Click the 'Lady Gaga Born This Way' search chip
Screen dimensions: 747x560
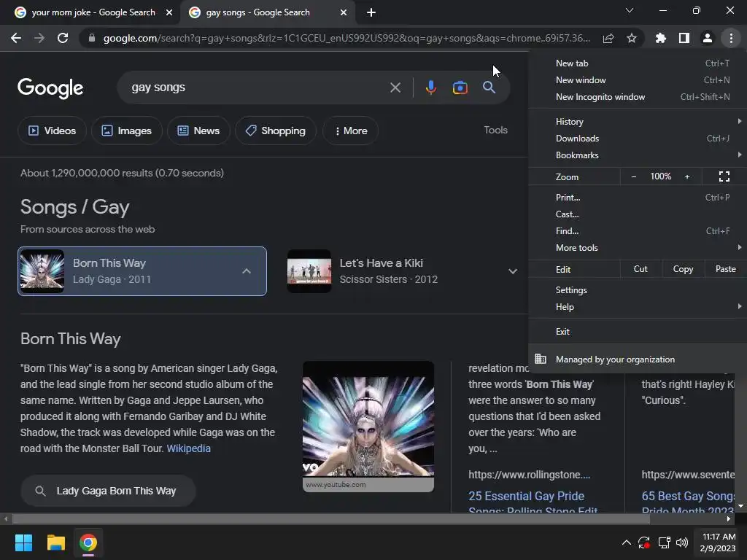pyautogui.click(x=108, y=491)
